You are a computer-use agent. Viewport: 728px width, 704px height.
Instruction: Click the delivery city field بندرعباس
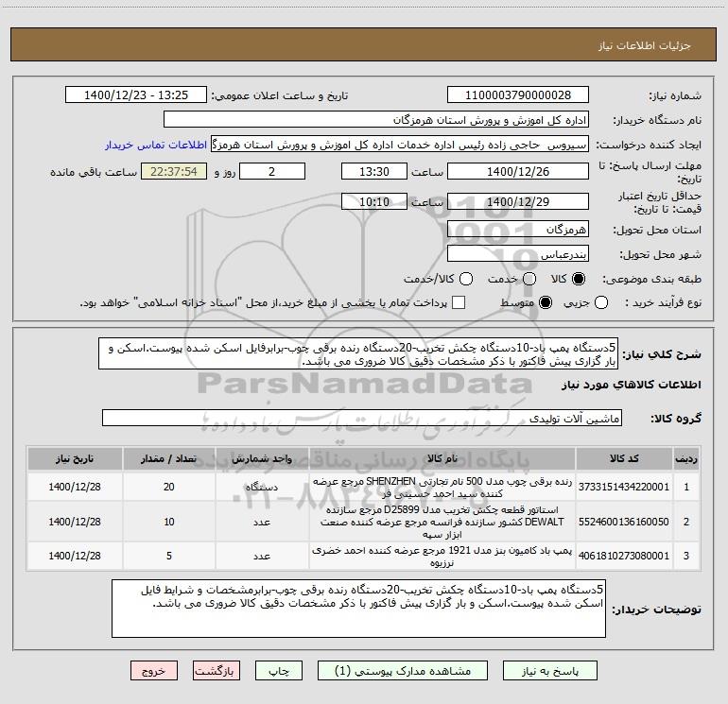pos(518,254)
